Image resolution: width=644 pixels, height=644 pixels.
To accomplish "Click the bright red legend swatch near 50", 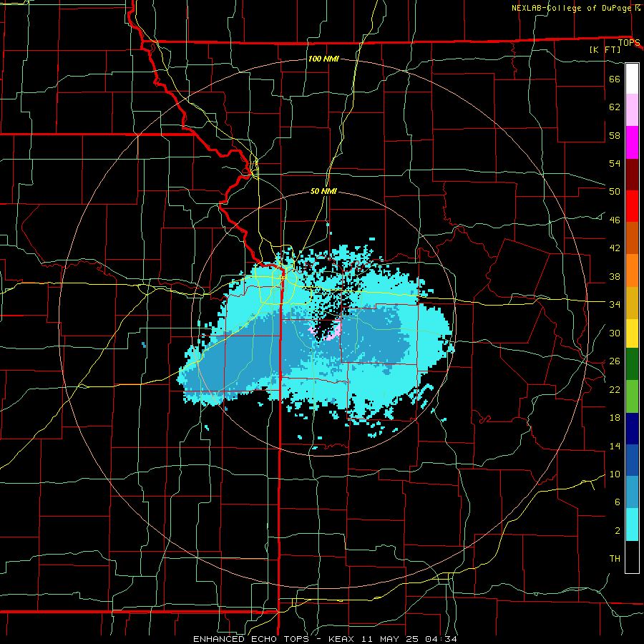I will (x=632, y=206).
